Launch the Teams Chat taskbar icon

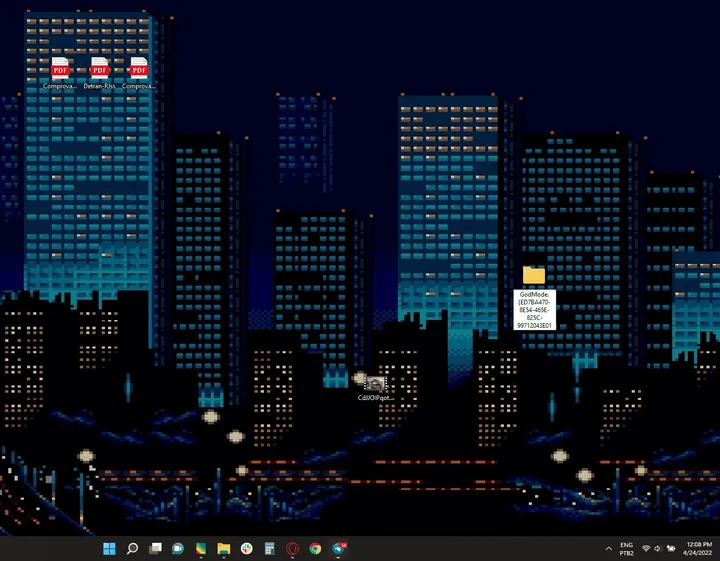click(178, 549)
